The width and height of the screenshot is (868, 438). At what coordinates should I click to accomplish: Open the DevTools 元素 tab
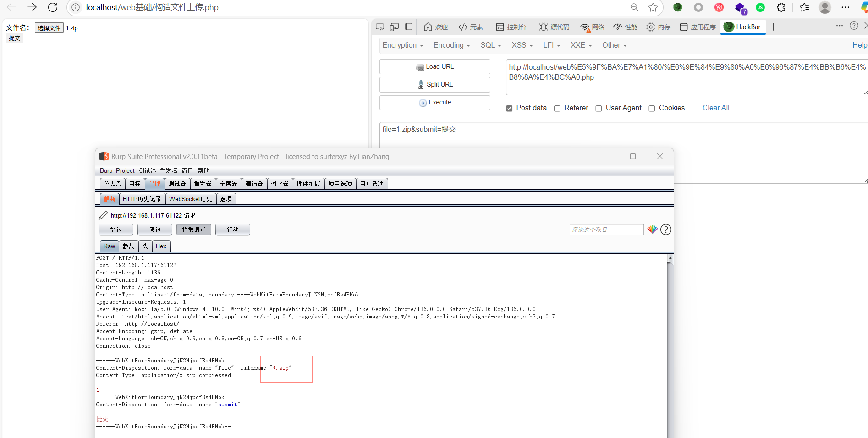[x=471, y=27]
